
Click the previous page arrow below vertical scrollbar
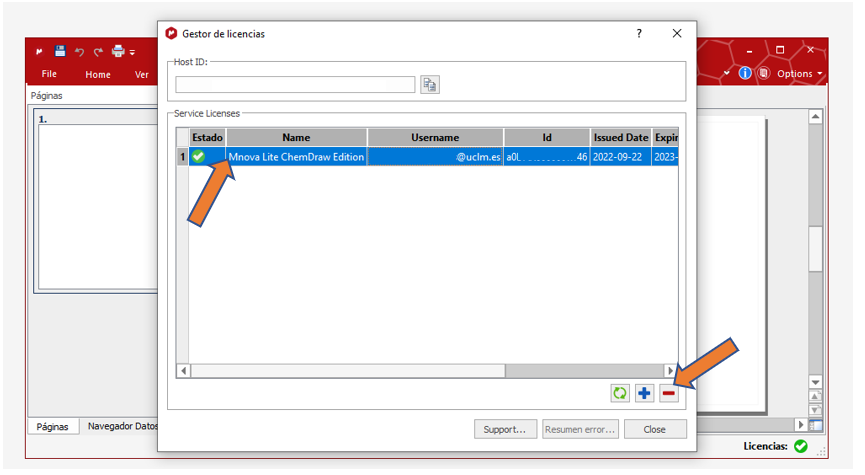[815, 396]
